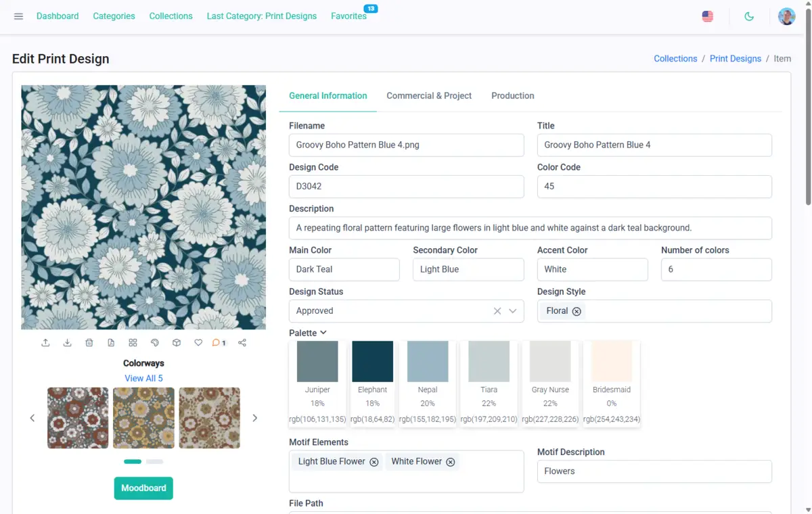Click the upload icon below the design image
The height and width of the screenshot is (514, 812).
click(45, 343)
